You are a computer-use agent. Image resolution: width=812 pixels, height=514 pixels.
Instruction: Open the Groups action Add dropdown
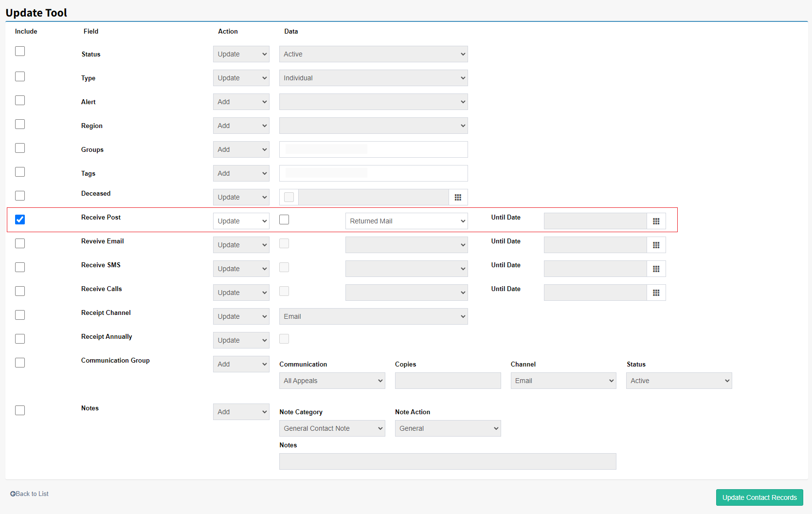(x=241, y=149)
